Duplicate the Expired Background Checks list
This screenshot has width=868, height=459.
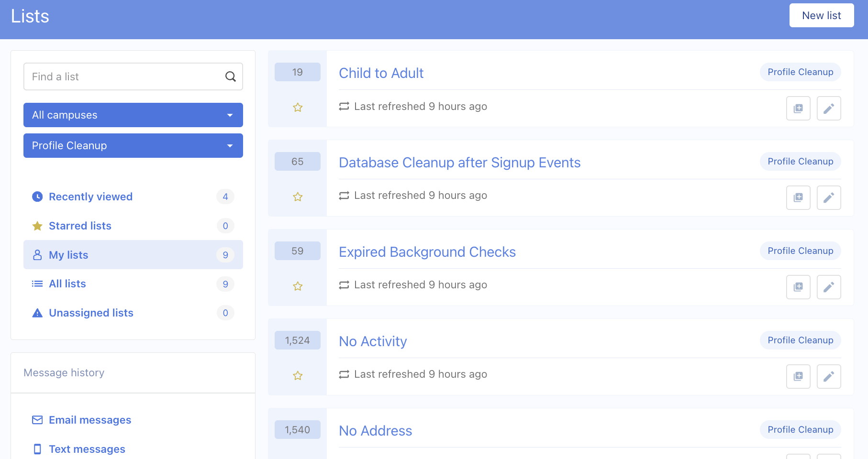click(x=798, y=287)
